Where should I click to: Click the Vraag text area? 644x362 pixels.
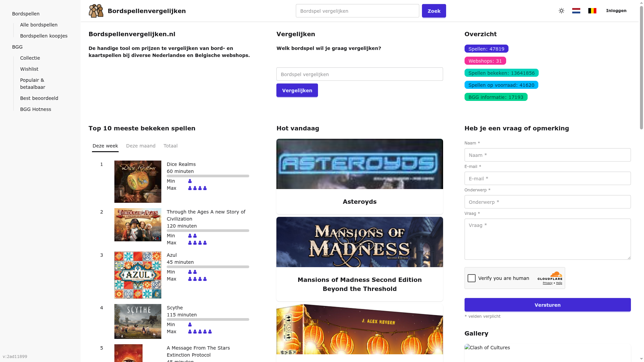click(548, 239)
